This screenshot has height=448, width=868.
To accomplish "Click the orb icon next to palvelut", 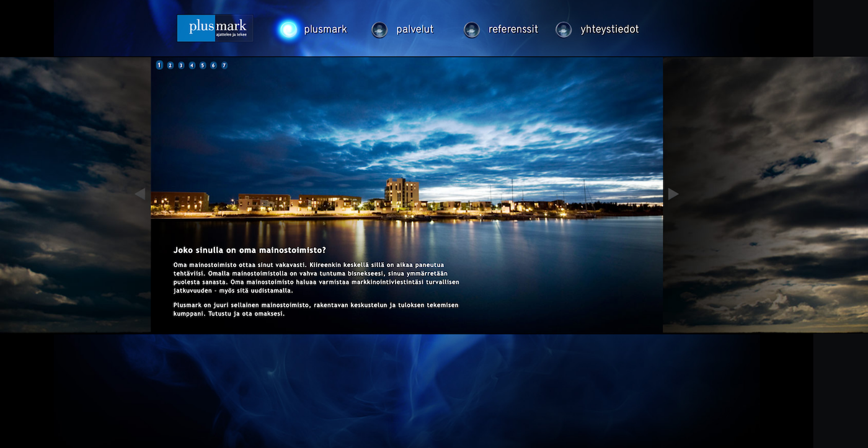I will point(379,30).
